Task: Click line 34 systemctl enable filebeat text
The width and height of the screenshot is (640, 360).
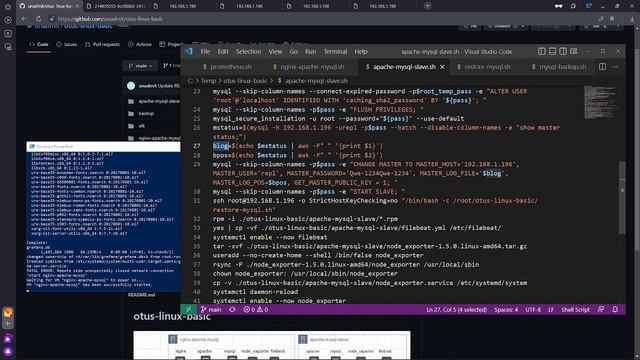Action: click(x=270, y=237)
